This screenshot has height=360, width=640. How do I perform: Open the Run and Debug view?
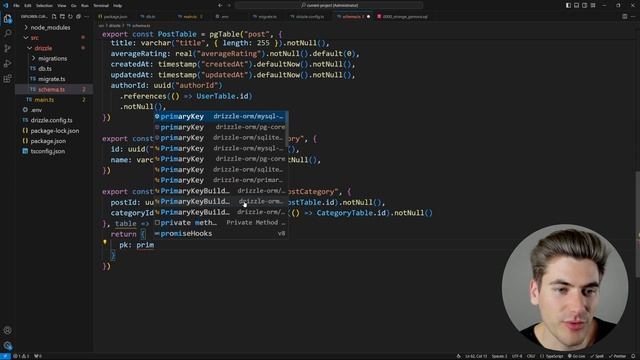(7, 63)
